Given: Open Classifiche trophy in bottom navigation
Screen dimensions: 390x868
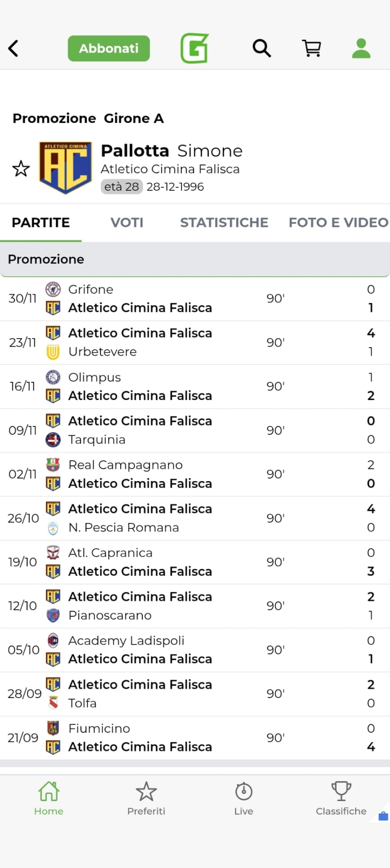Looking at the screenshot, I should (x=341, y=798).
